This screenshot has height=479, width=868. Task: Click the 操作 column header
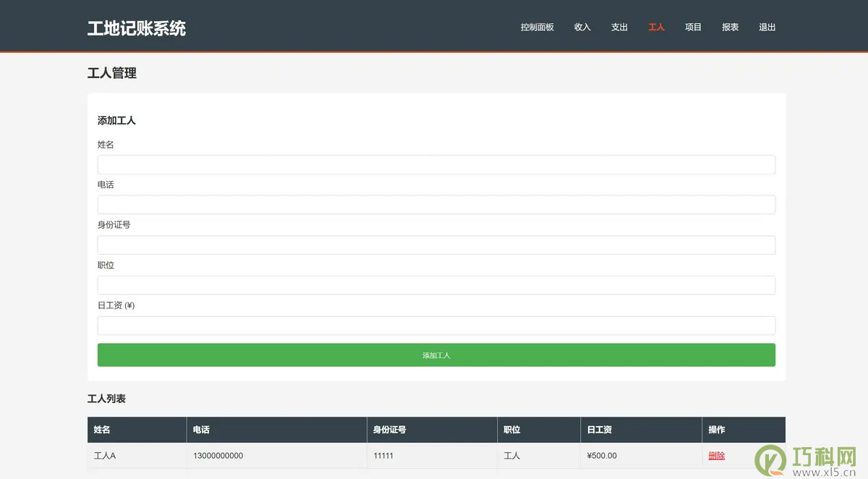(744, 430)
